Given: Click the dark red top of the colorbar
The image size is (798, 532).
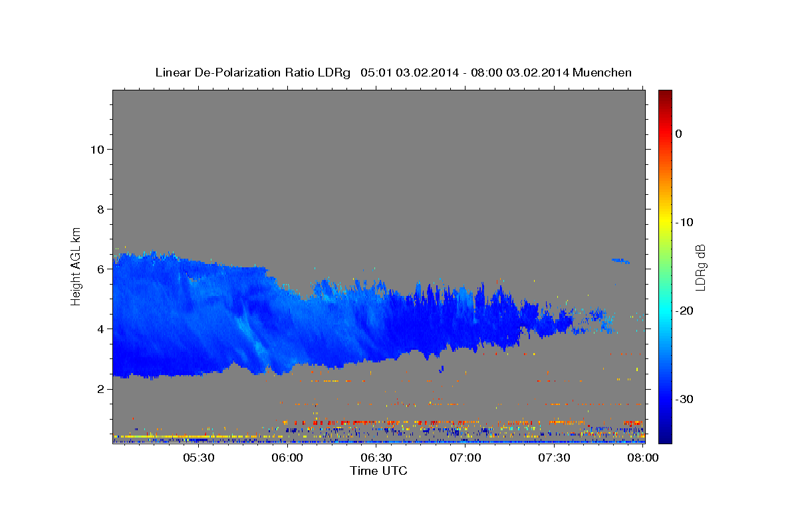Looking at the screenshot, I should (665, 96).
